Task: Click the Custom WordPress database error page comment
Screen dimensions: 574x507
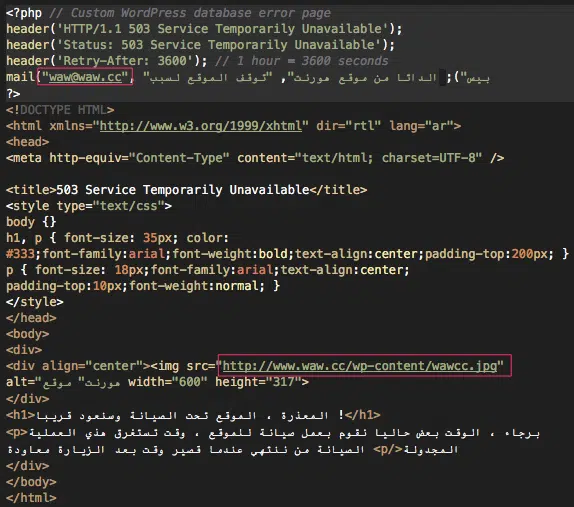Action: pyautogui.click(x=190, y=13)
